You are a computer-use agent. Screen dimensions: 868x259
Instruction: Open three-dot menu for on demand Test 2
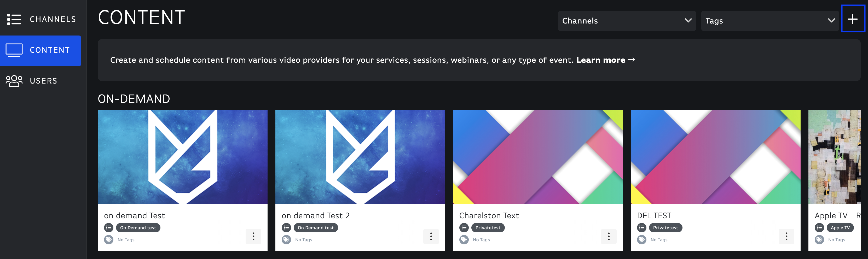click(x=431, y=237)
